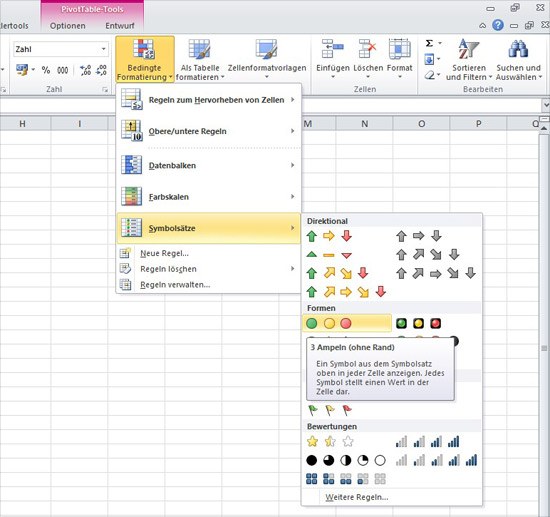This screenshot has width=550, height=517.
Task: Choose 5 boxes rating set
Action: coord(346,479)
